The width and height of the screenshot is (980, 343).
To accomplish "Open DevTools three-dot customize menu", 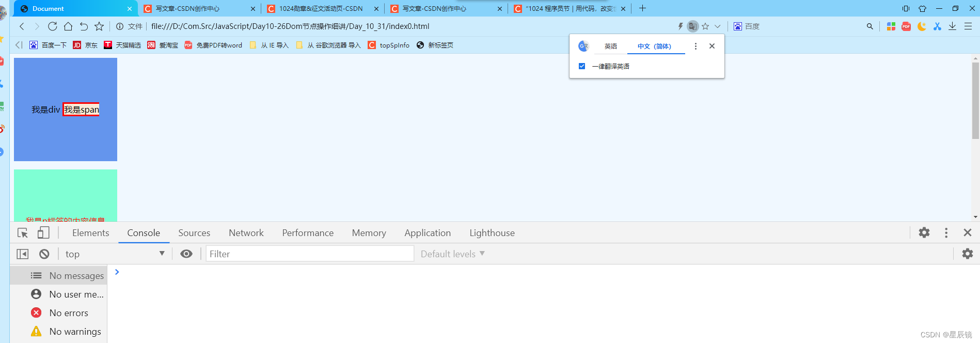I will (946, 233).
